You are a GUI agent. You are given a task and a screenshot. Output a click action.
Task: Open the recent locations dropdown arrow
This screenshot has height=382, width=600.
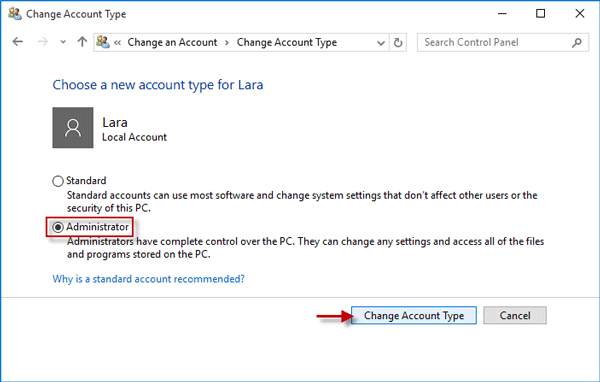(63, 42)
